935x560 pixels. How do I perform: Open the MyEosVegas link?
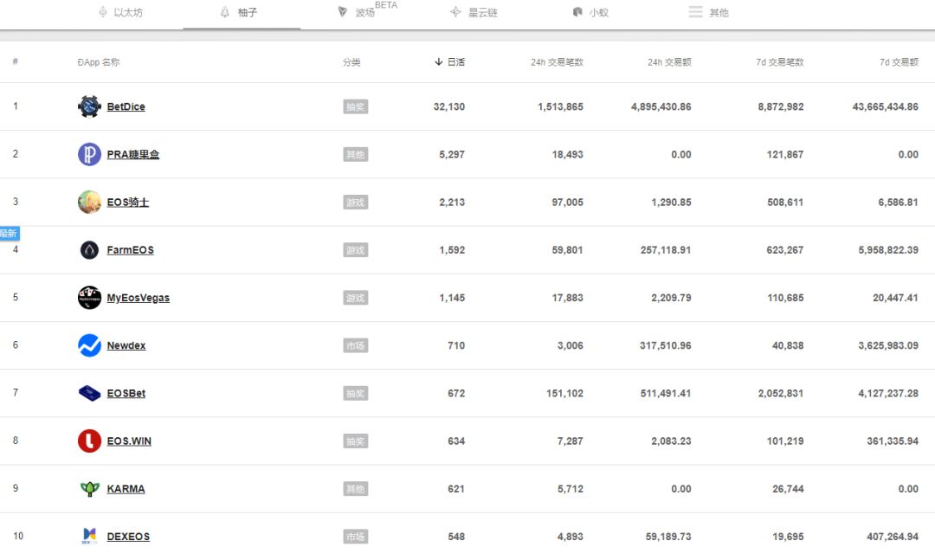tap(138, 298)
